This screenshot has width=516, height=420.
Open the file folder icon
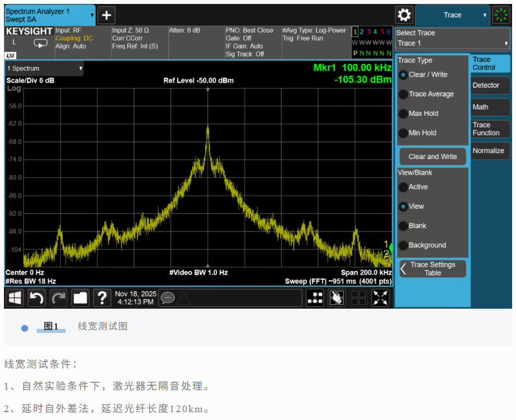click(80, 298)
